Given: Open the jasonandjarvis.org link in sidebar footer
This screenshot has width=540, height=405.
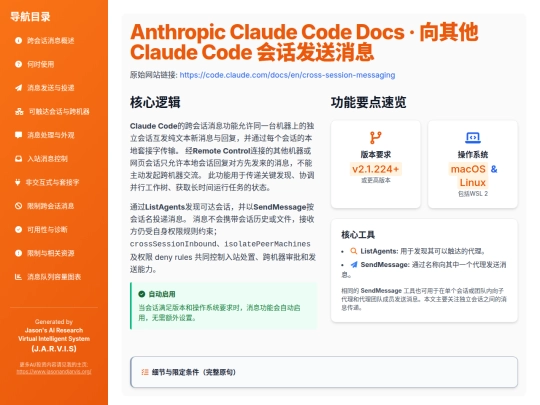Looking at the screenshot, I should click(x=54, y=372).
